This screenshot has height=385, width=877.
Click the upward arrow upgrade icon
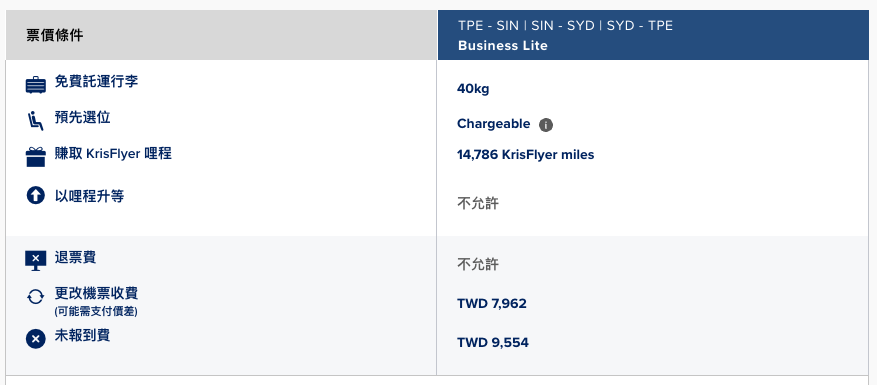[35, 195]
